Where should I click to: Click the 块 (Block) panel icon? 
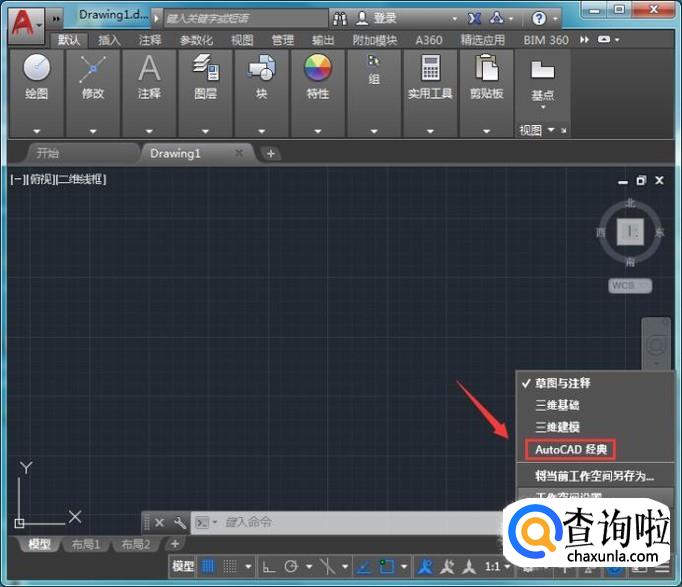click(261, 68)
